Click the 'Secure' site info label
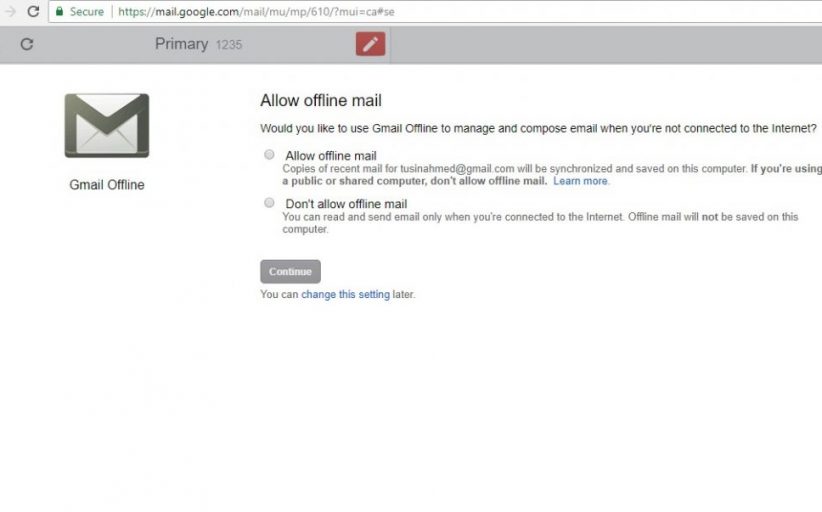Screen dimensions: 822x512 click(87, 12)
